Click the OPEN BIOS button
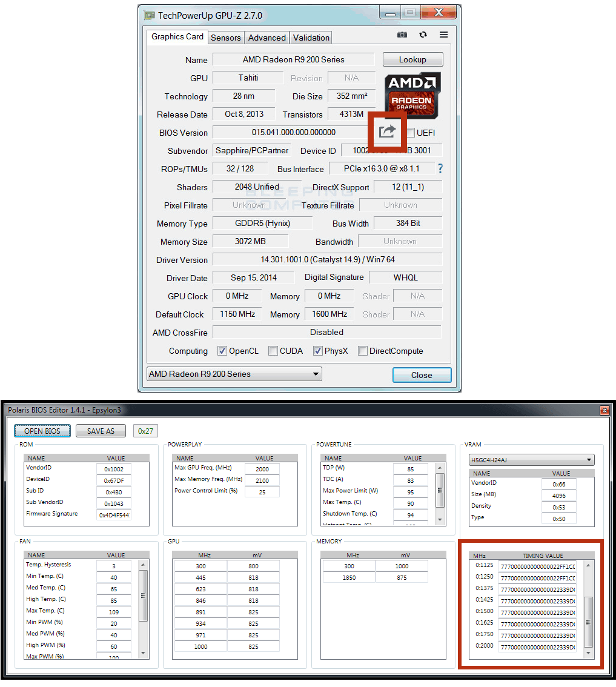Image resolution: width=616 pixels, height=687 pixels. [x=42, y=431]
